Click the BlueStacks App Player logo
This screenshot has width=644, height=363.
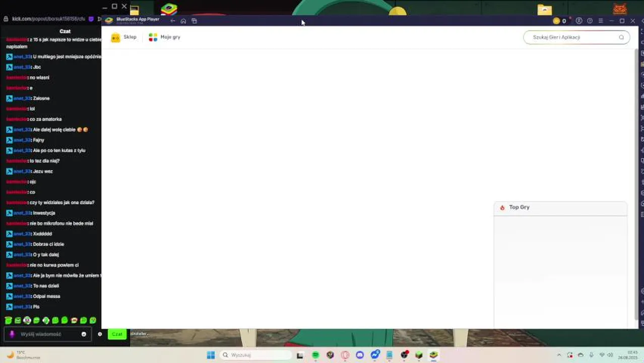109,21
